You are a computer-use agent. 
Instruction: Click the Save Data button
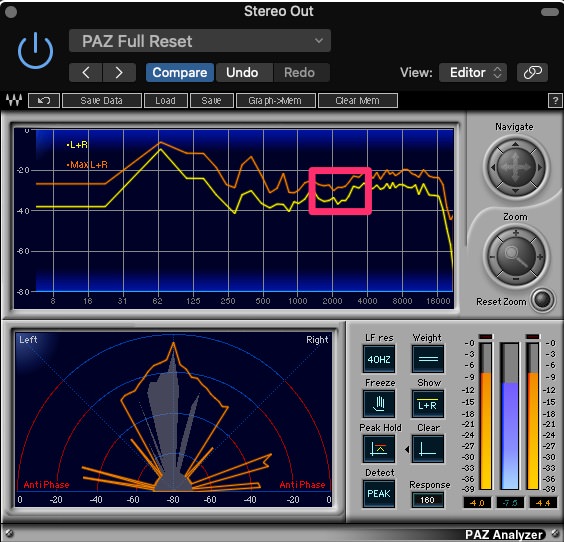pos(102,100)
